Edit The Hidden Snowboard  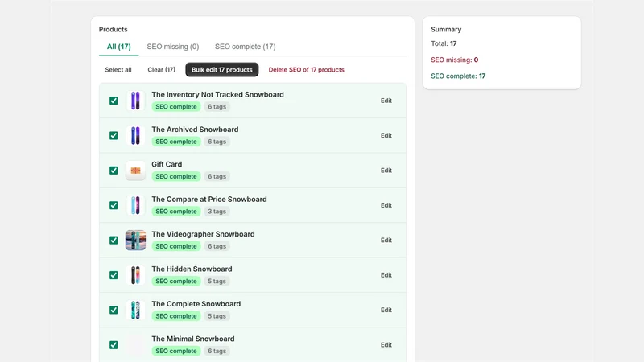click(x=386, y=275)
